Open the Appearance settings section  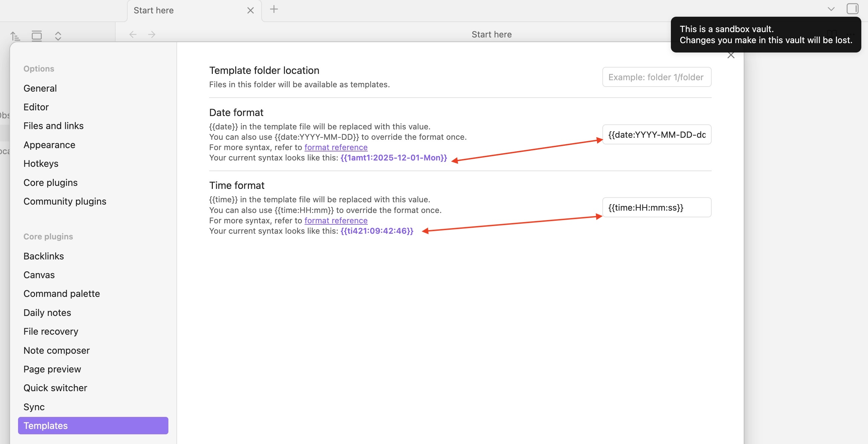pos(49,145)
